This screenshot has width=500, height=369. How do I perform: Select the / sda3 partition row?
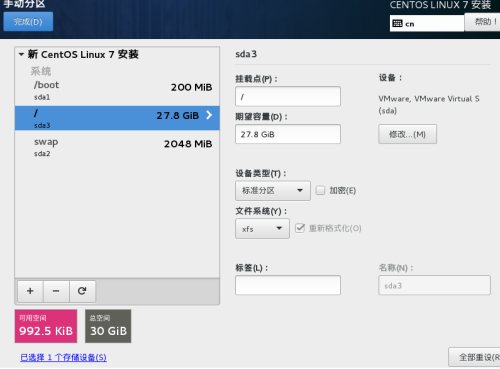(117, 118)
